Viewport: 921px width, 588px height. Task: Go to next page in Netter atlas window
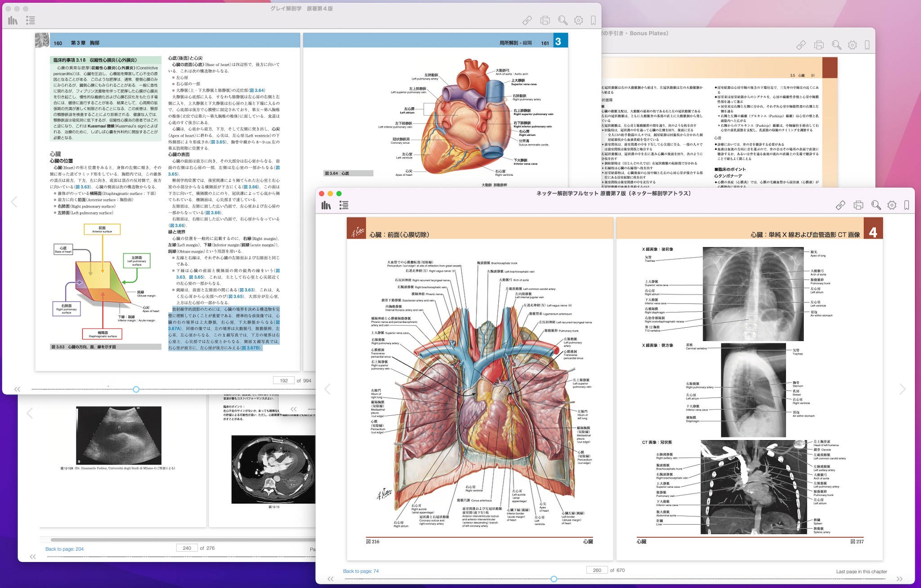pyautogui.click(x=902, y=389)
